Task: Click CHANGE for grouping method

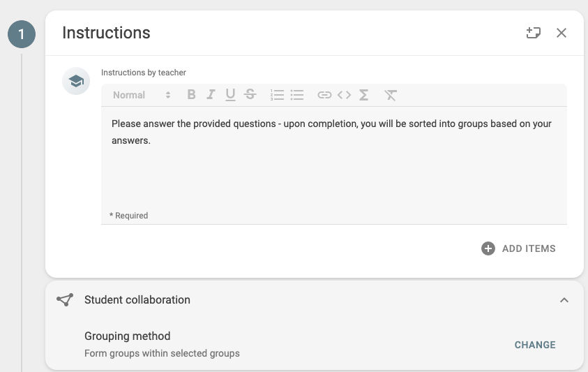Action: (x=535, y=345)
